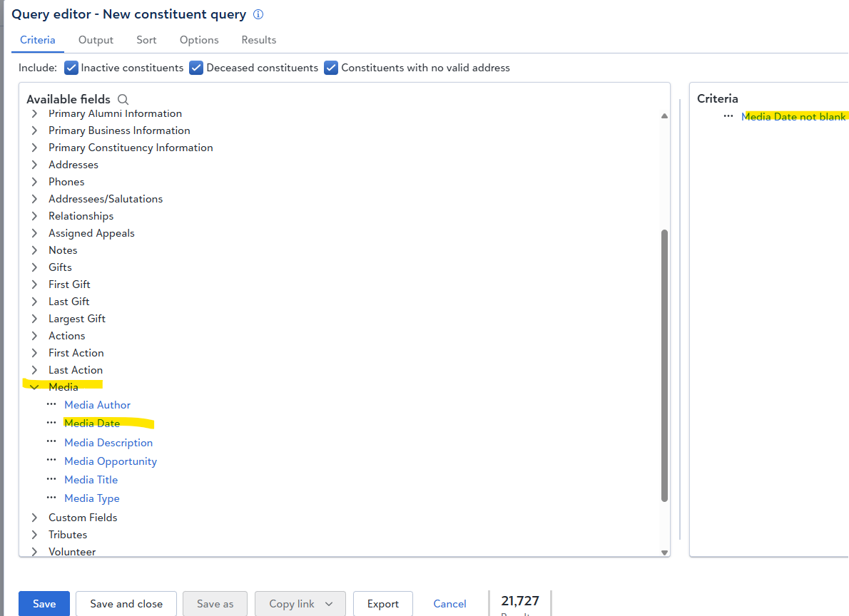Click scrollbar down arrow in fields list

coord(664,553)
